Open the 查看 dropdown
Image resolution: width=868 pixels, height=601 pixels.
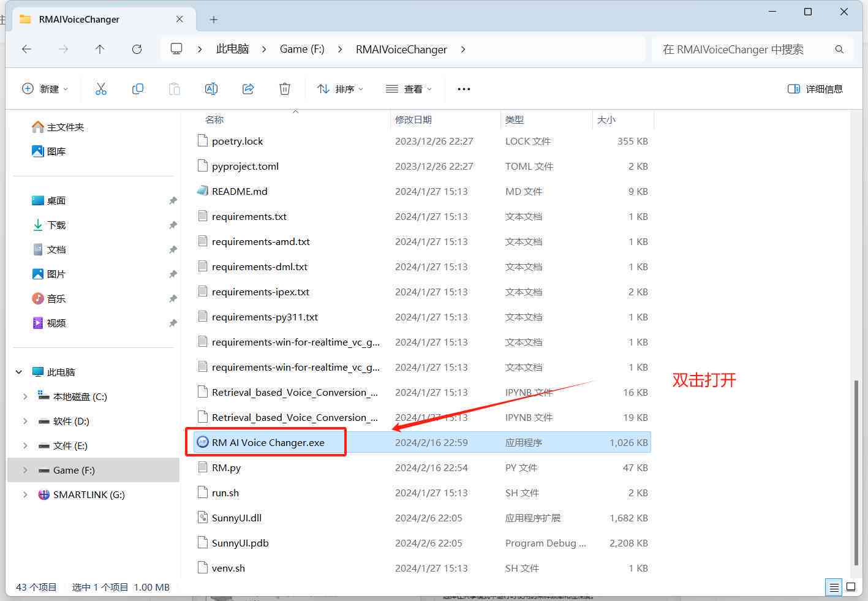[x=409, y=89]
